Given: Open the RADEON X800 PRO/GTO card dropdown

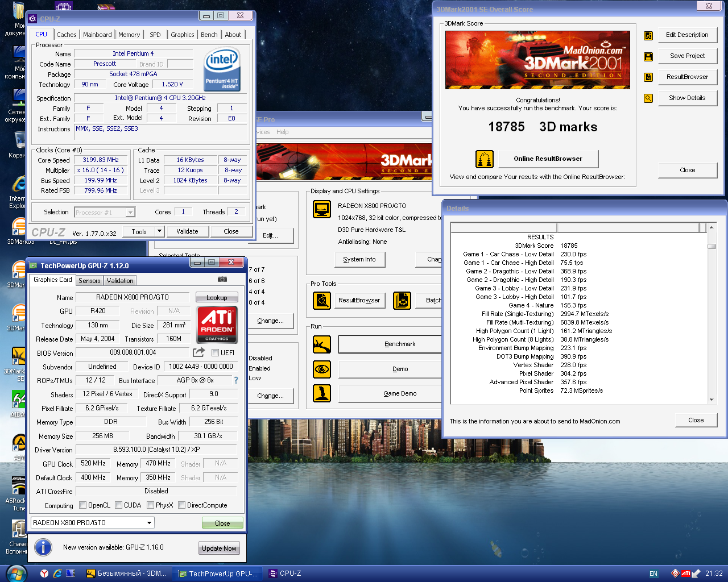Looking at the screenshot, I should pos(150,523).
